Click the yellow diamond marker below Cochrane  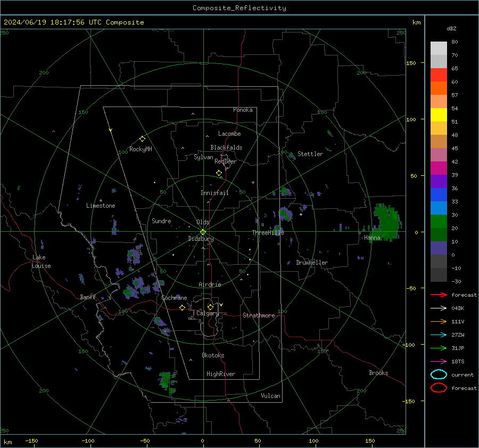[x=182, y=307]
